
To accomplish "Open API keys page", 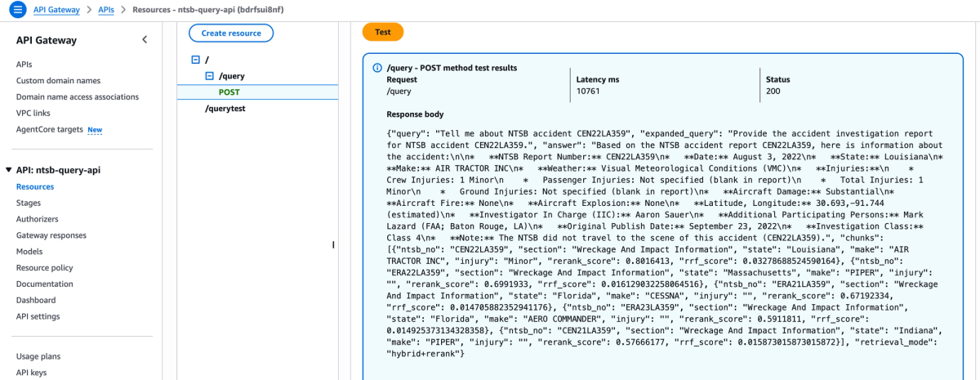I will click(31, 373).
